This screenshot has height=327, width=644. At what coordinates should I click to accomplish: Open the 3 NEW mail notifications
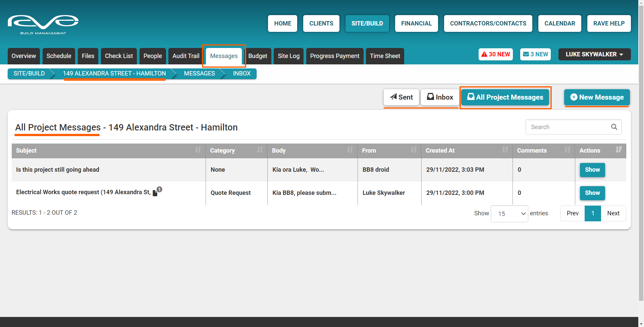[535, 54]
